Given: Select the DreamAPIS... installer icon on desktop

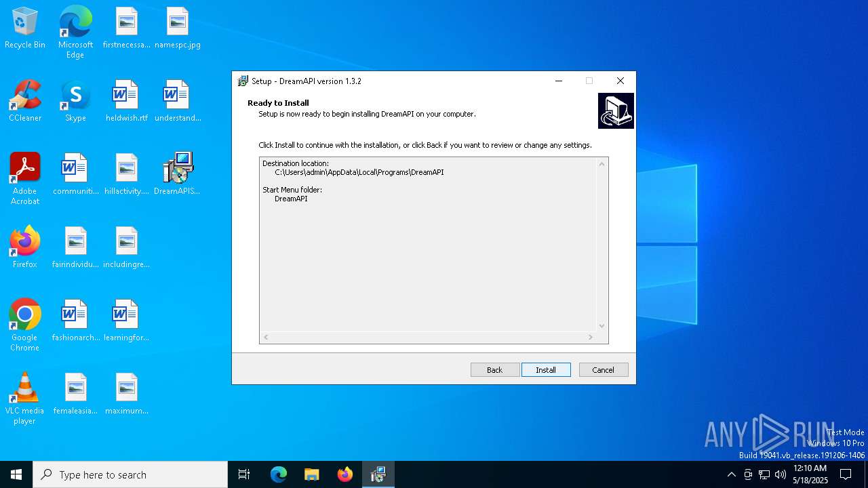Looking at the screenshot, I should [x=177, y=174].
